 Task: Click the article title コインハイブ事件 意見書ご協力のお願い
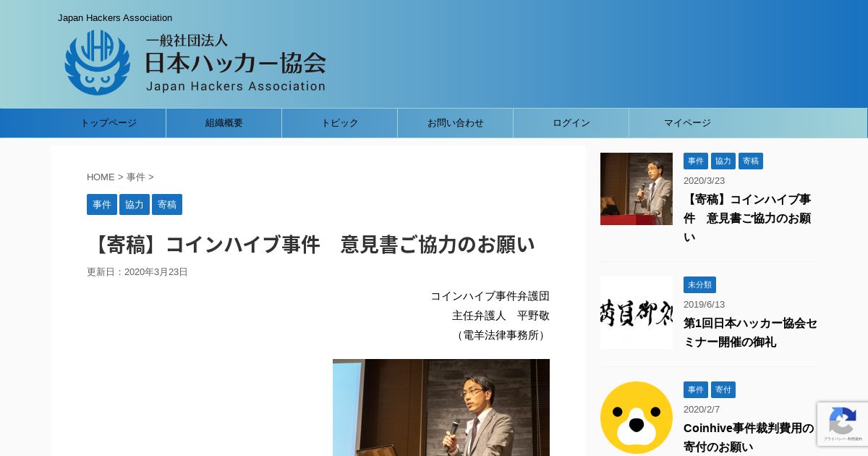point(311,245)
